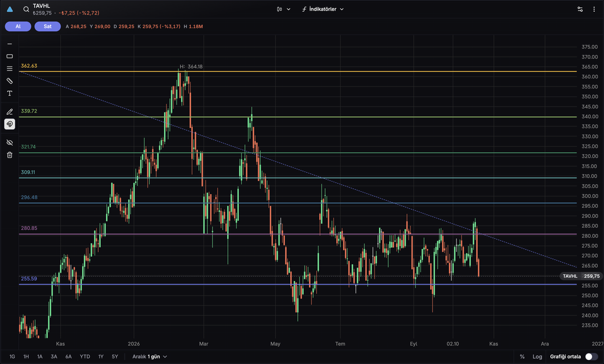Select the YTD time range
604x364 pixels.
85,357
